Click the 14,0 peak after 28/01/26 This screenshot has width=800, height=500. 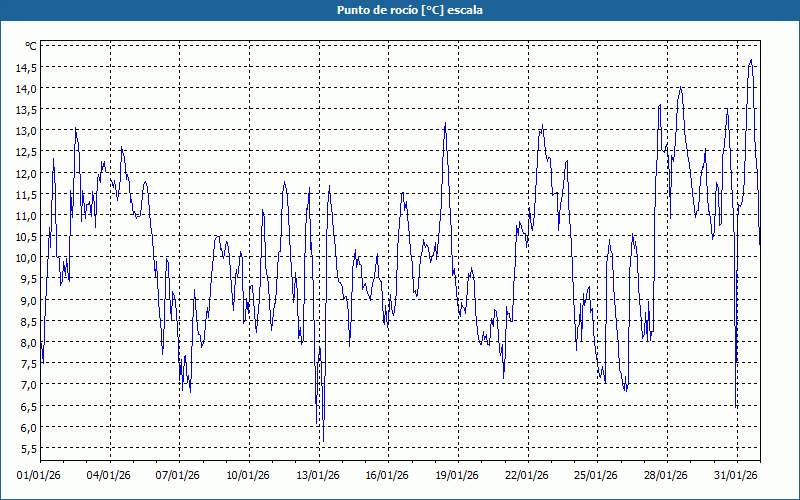[681, 88]
